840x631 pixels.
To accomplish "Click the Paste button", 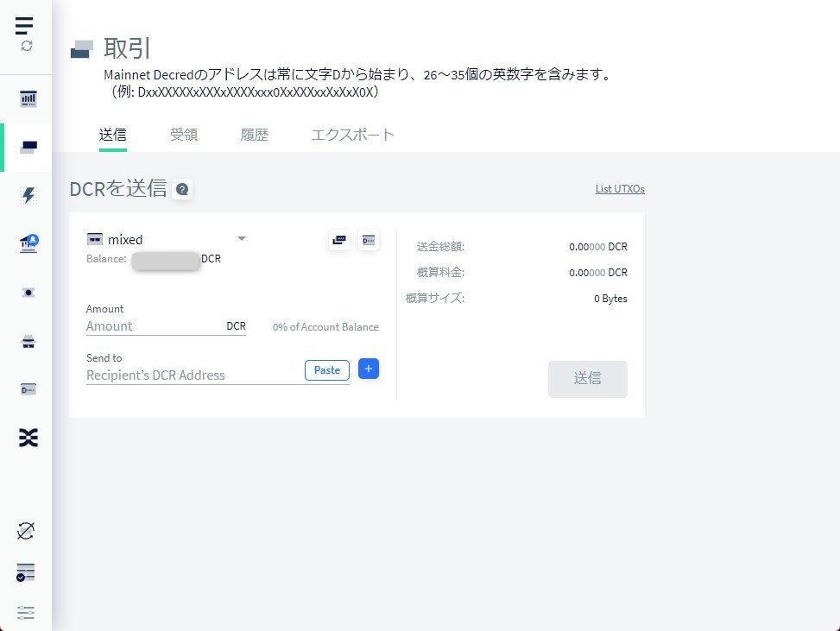I will coord(326,370).
